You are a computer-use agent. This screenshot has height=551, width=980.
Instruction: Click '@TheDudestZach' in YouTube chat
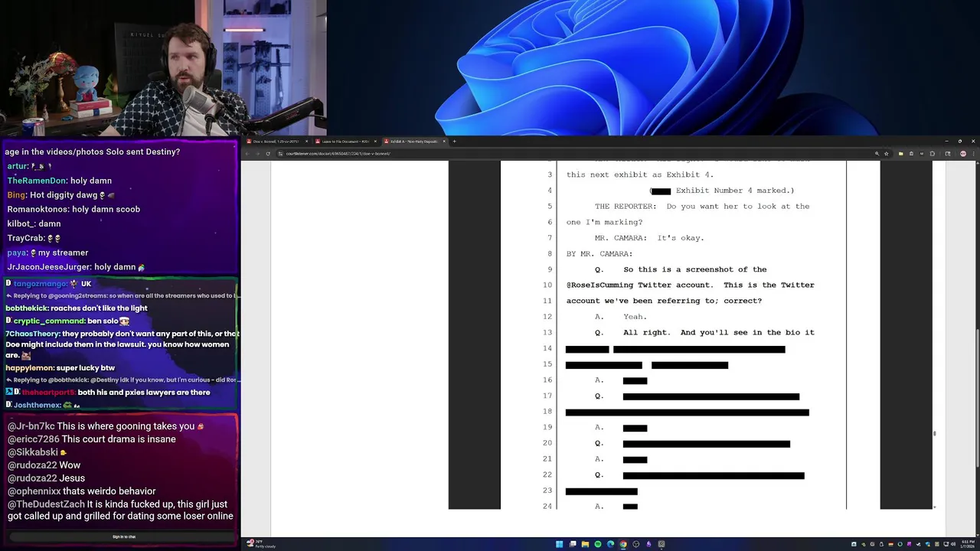[46, 504]
